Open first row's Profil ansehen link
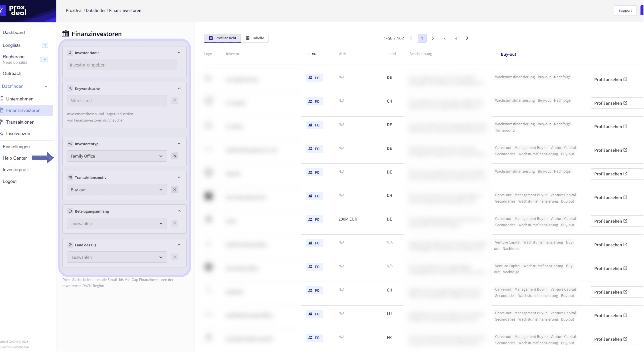The height and width of the screenshot is (352, 644). [x=610, y=79]
